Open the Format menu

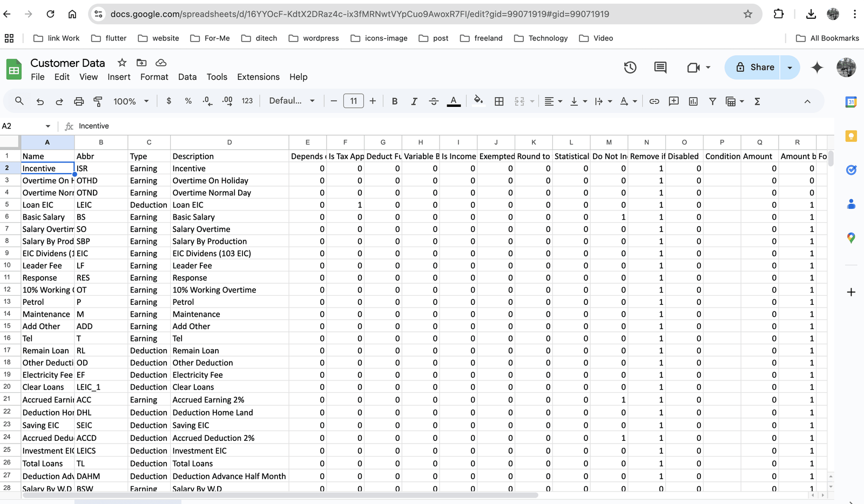click(x=154, y=77)
